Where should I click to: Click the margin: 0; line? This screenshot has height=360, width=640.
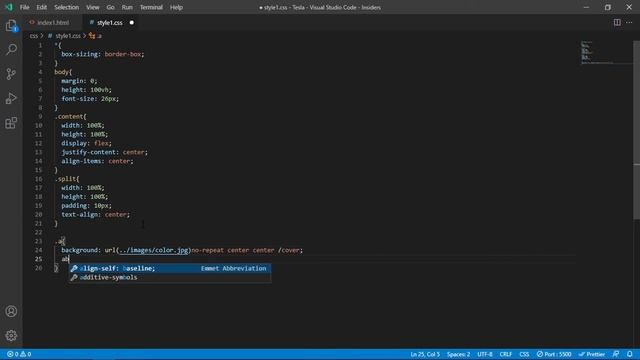(x=79, y=81)
